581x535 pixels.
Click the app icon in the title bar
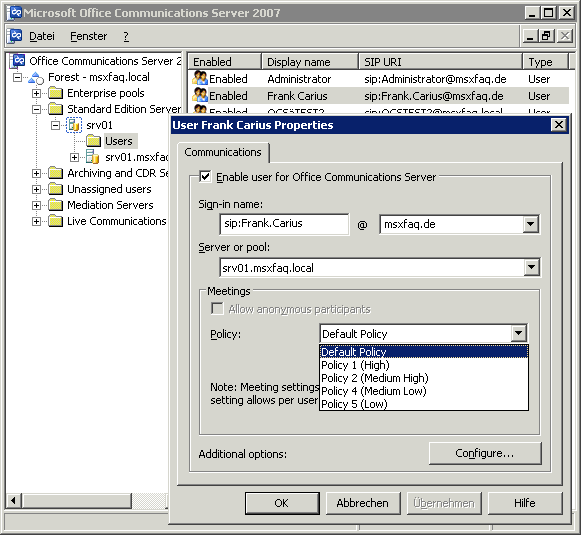tap(15, 13)
